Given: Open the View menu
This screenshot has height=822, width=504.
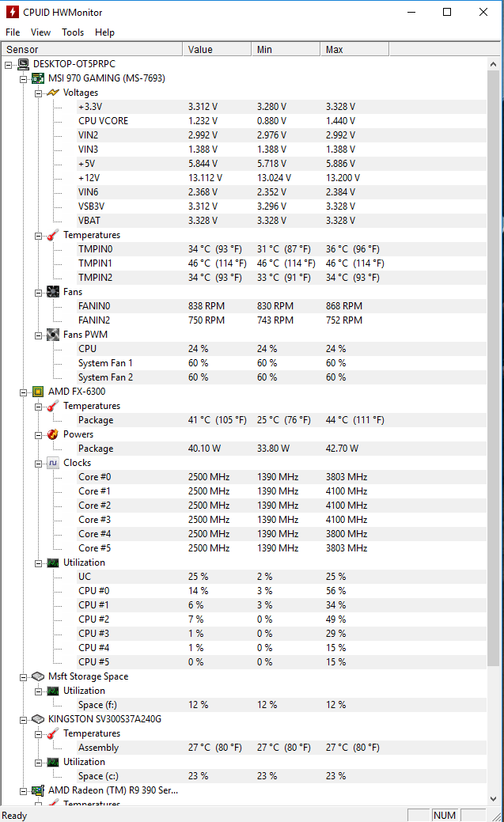Looking at the screenshot, I should tap(40, 32).
